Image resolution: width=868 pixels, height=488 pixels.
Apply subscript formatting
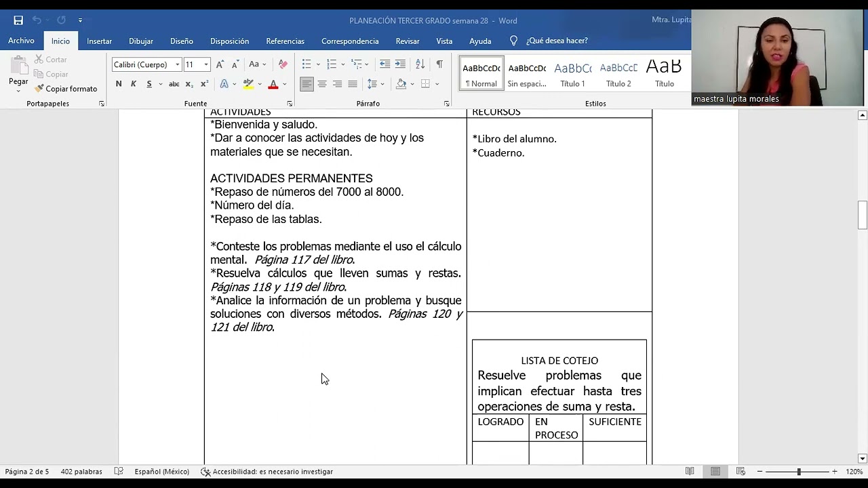[189, 84]
